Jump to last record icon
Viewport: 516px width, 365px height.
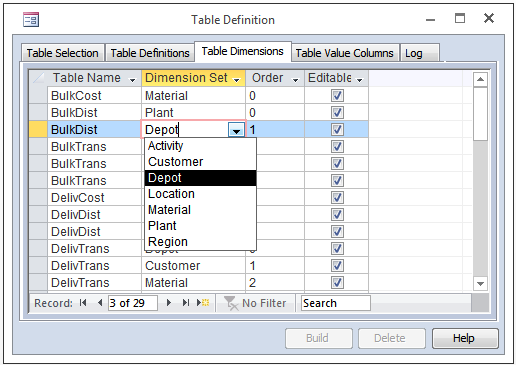tap(186, 303)
